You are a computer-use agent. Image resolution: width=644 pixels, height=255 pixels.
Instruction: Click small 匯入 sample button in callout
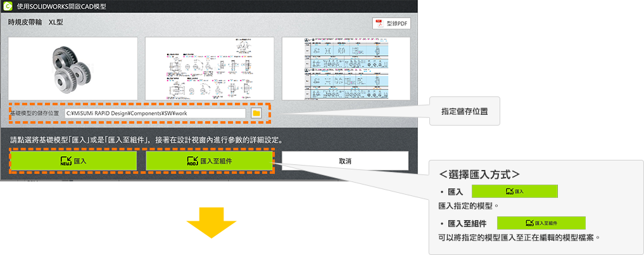[x=515, y=191]
